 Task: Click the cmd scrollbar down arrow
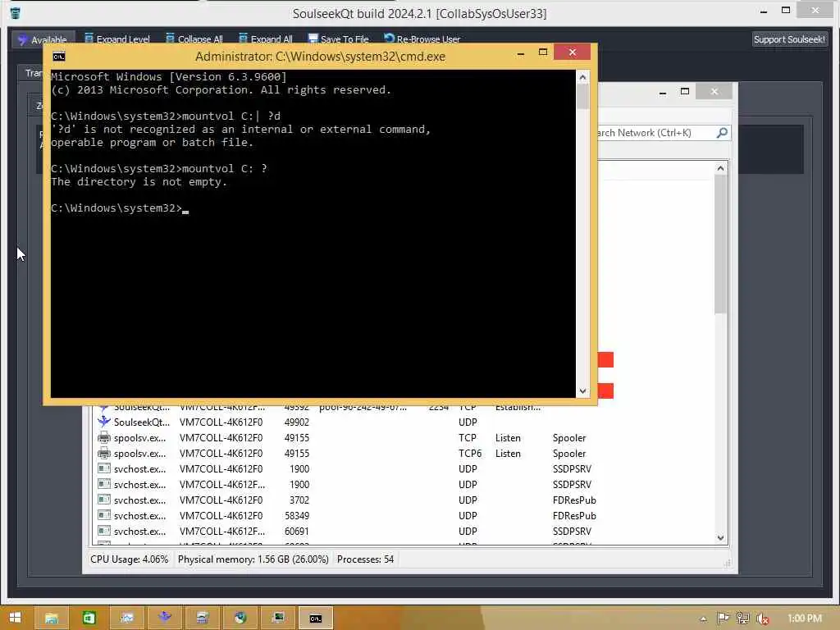coord(582,391)
